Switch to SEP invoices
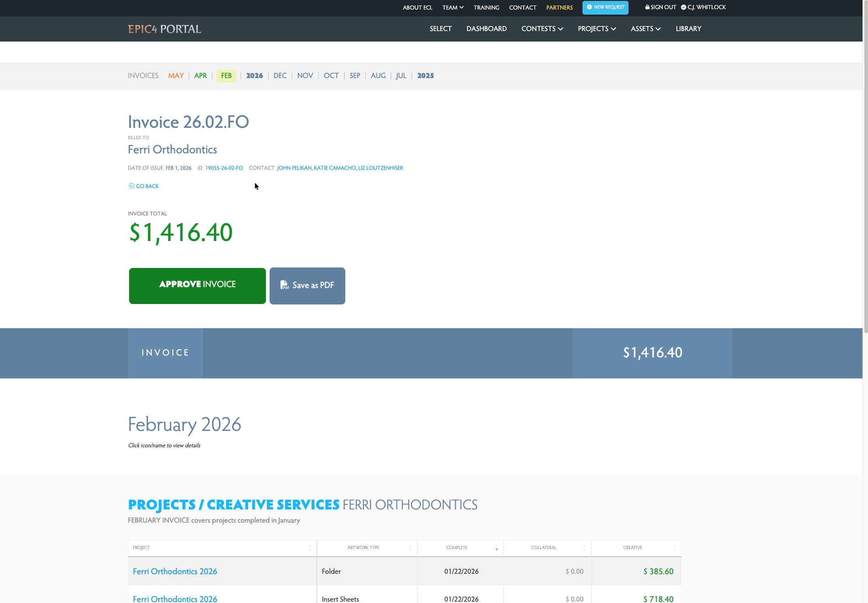This screenshot has height=603, width=868. click(355, 76)
